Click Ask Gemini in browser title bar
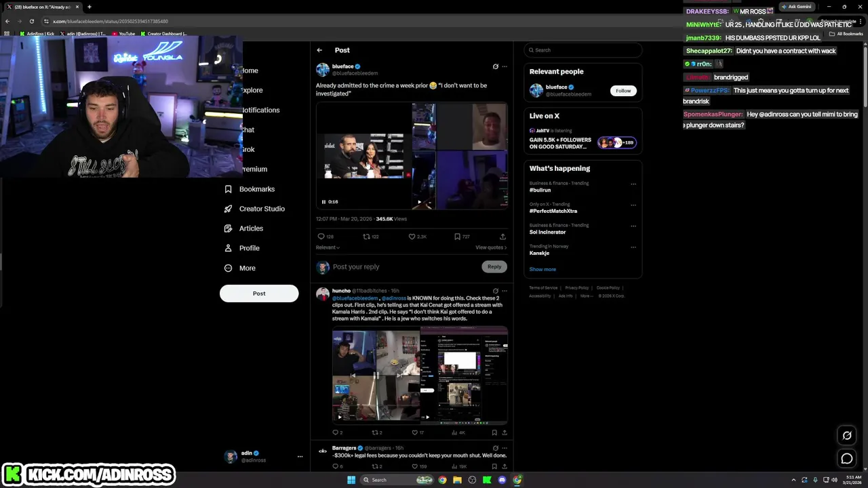 796,7
